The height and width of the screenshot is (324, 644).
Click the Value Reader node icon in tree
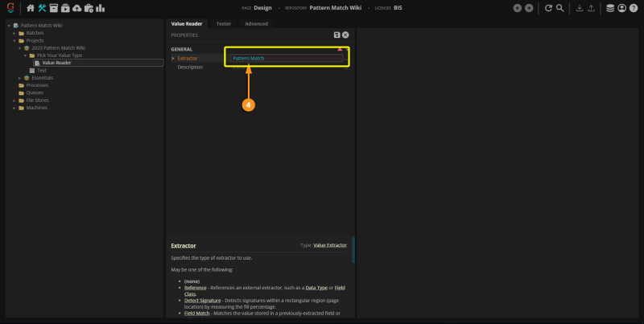pos(37,63)
